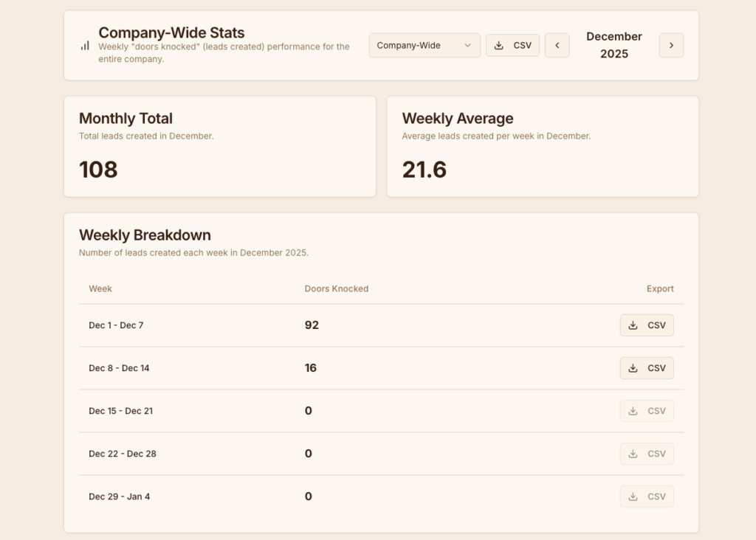Download the company-wide CSV from the header
The width and height of the screenshot is (756, 540).
(x=512, y=45)
